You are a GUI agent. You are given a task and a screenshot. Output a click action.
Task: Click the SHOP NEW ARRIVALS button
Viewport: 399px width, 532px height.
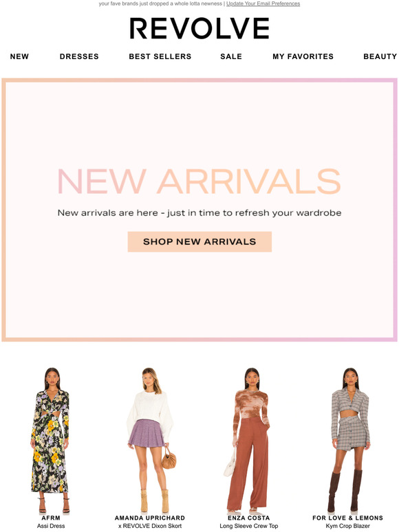[199, 241]
